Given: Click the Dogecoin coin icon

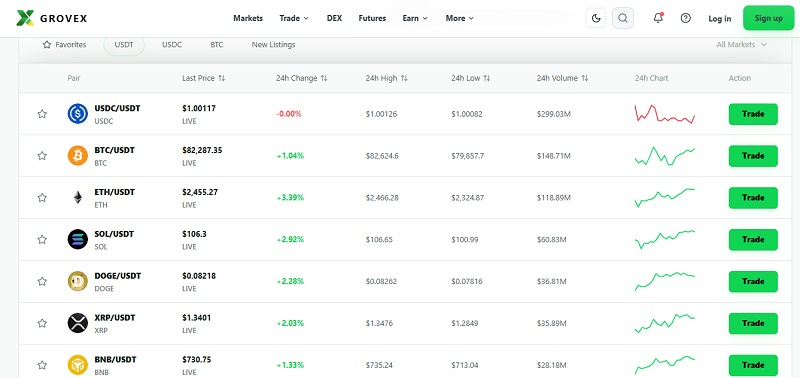Looking at the screenshot, I should (78, 281).
